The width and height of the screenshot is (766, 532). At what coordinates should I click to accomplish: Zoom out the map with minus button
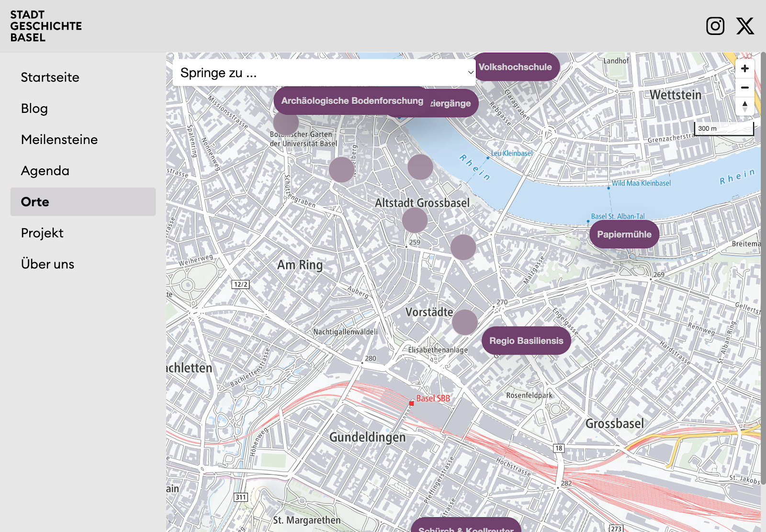(x=744, y=88)
